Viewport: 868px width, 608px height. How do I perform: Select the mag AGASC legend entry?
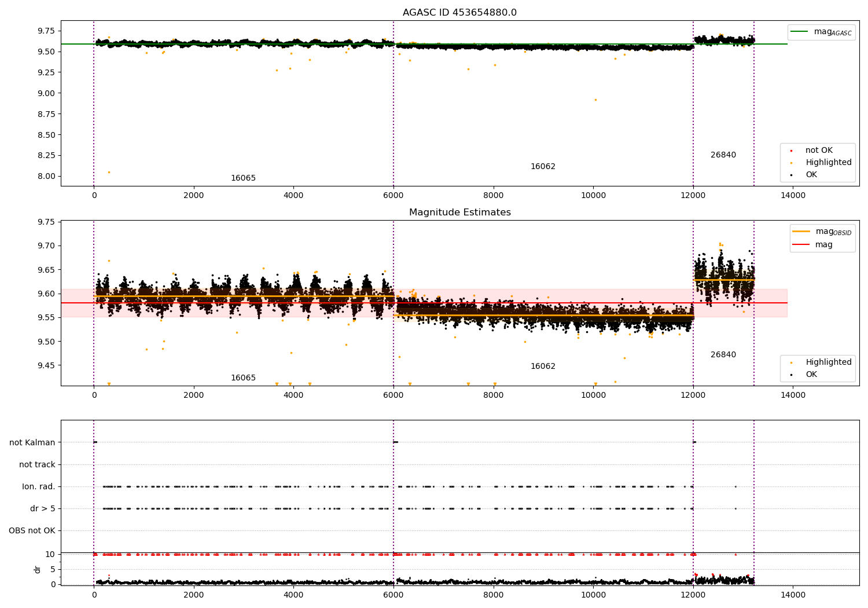click(821, 32)
